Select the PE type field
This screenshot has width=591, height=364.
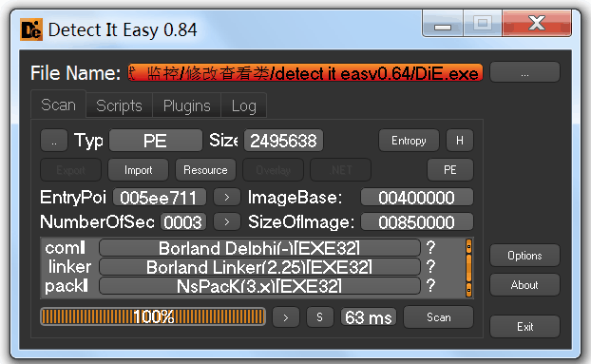click(155, 141)
